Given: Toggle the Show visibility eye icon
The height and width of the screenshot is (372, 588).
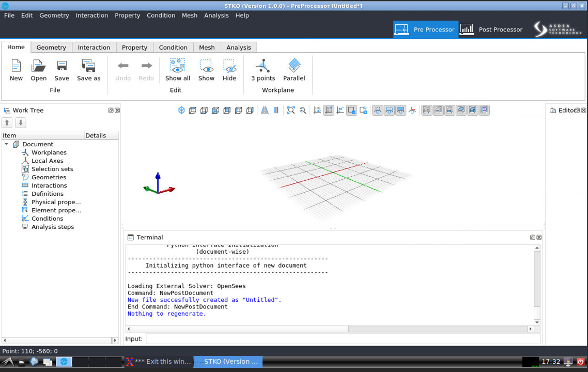Looking at the screenshot, I should [206, 70].
